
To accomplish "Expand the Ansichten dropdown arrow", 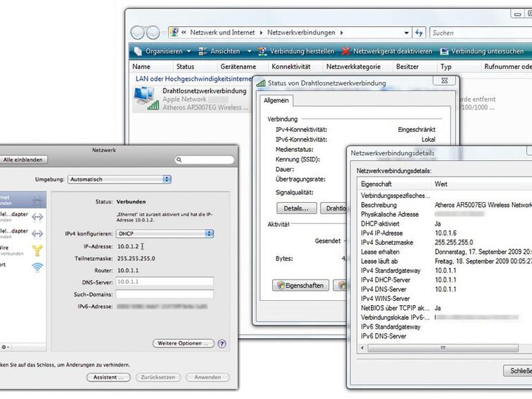I will click(249, 52).
